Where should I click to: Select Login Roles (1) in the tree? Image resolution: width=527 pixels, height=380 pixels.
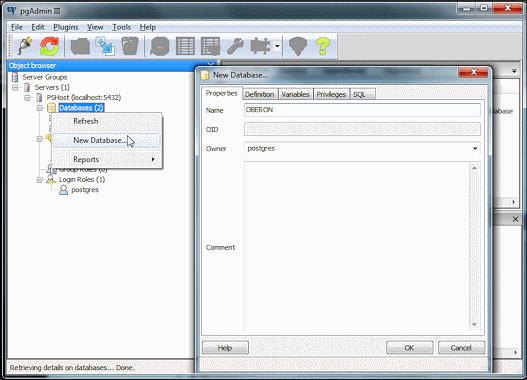(x=82, y=180)
